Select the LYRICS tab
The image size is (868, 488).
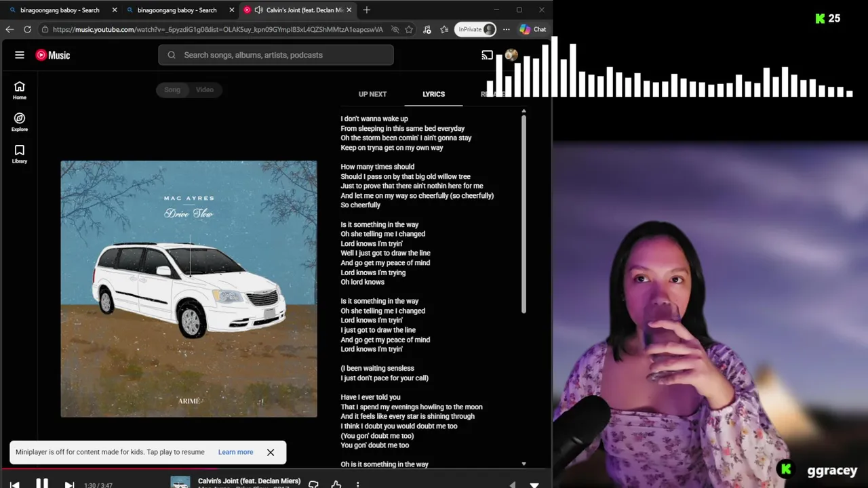(433, 94)
